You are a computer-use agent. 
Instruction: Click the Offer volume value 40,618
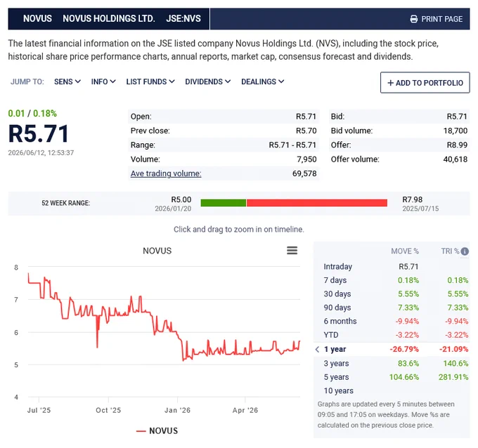coord(455,159)
